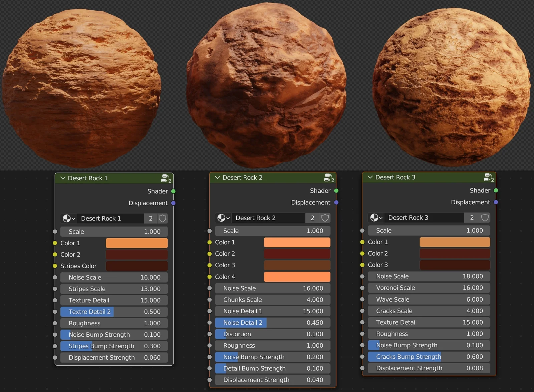Click the node group icon in Desert Rock 3 header
Image resolution: width=534 pixels, height=392 pixels.
[x=487, y=177]
